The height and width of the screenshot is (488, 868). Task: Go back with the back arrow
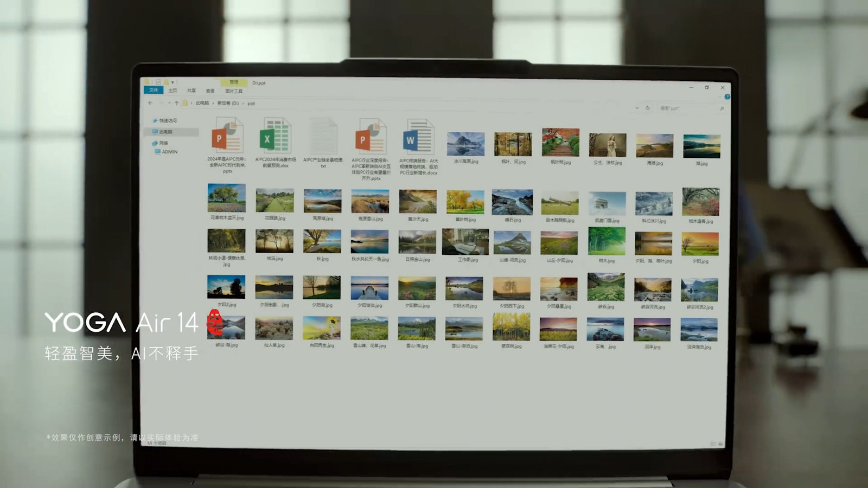click(x=150, y=102)
